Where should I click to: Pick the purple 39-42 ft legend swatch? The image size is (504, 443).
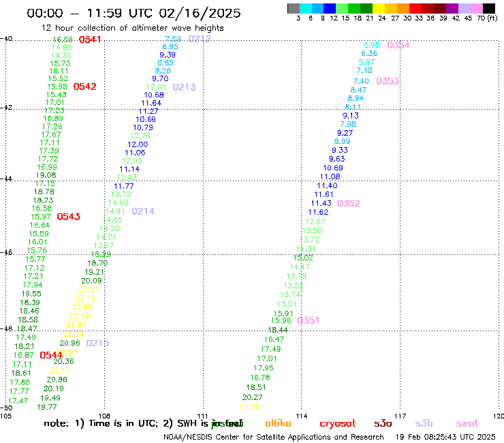(x=452, y=8)
